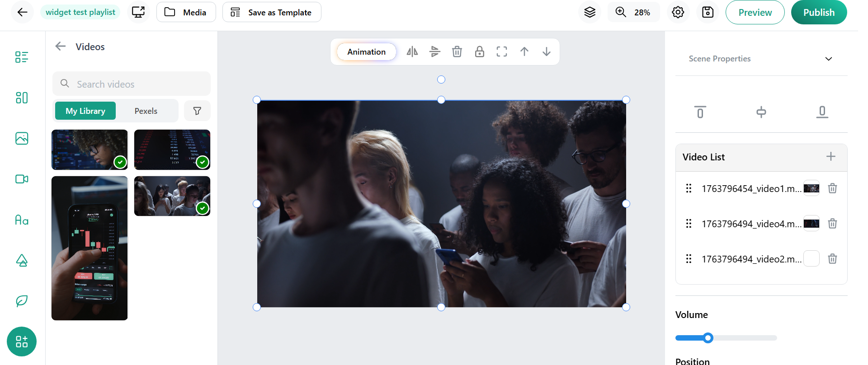868x365 pixels.
Task: Open the Images sidebar icon
Action: click(x=22, y=138)
